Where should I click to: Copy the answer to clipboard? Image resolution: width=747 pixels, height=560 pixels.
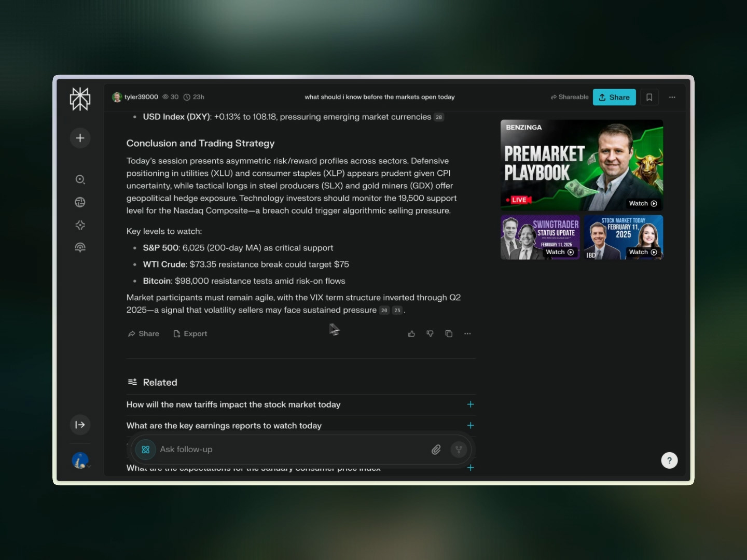(x=449, y=333)
